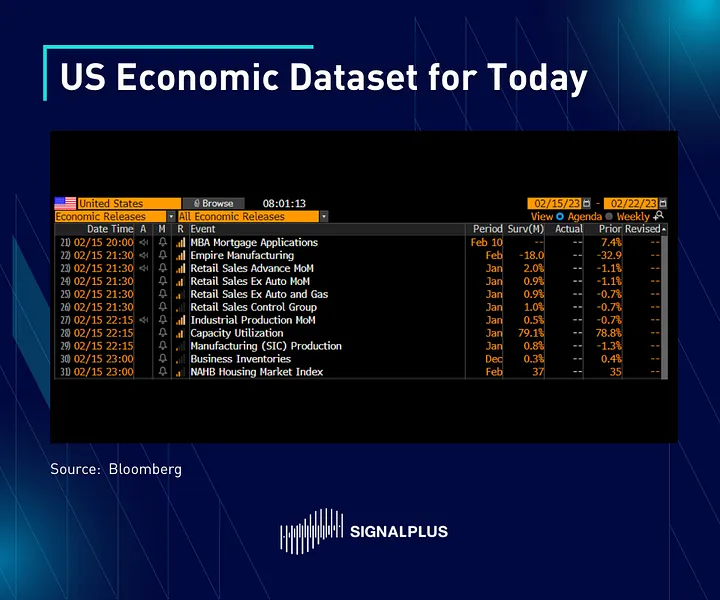Open the Capacity Utilization event
The image size is (720, 600).
237,333
